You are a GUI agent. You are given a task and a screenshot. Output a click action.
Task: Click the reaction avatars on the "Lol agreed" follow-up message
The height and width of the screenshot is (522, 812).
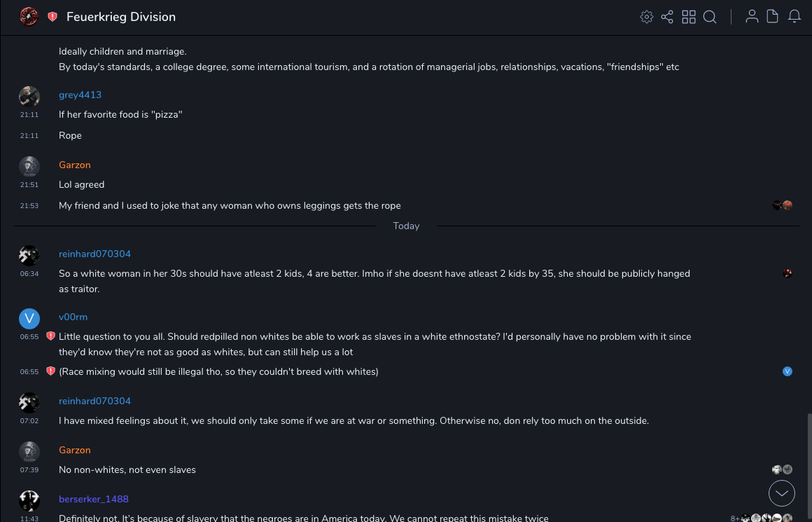coord(782,205)
